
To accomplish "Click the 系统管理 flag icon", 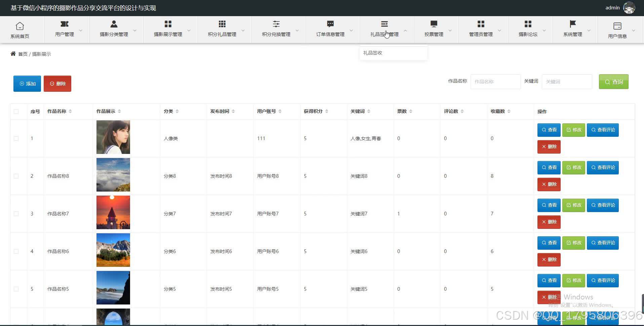I will (573, 24).
